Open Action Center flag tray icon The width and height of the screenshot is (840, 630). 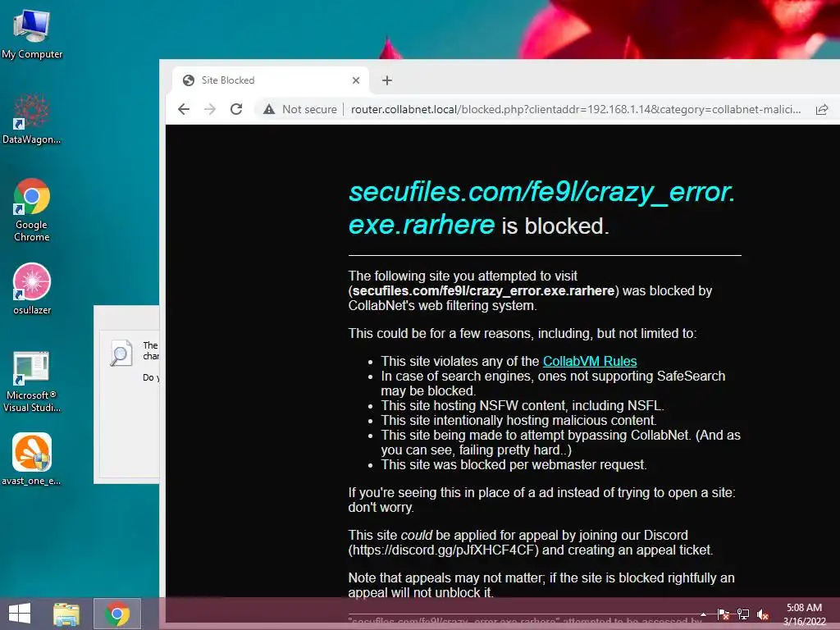(724, 614)
